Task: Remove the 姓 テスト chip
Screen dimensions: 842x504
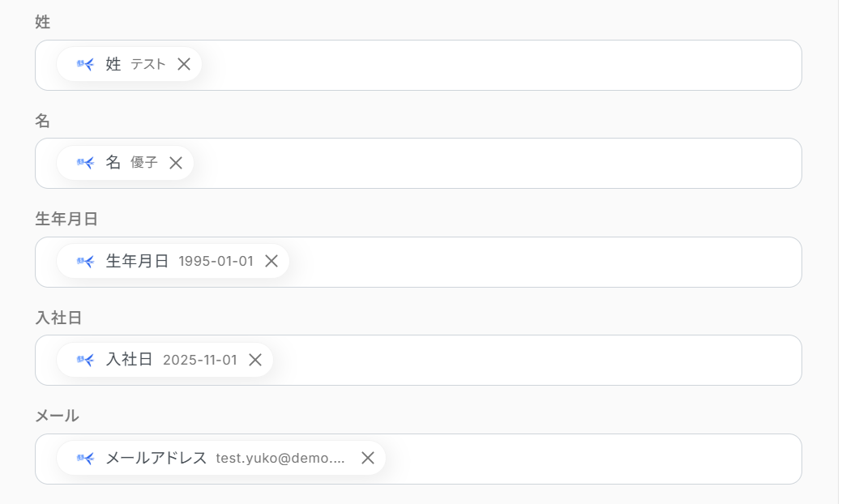Action: tap(184, 64)
